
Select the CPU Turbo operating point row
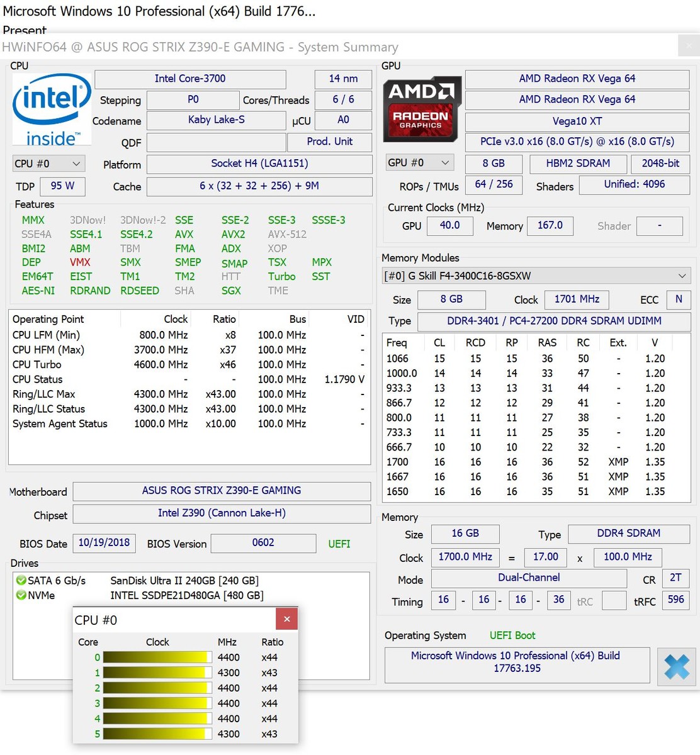pos(189,365)
